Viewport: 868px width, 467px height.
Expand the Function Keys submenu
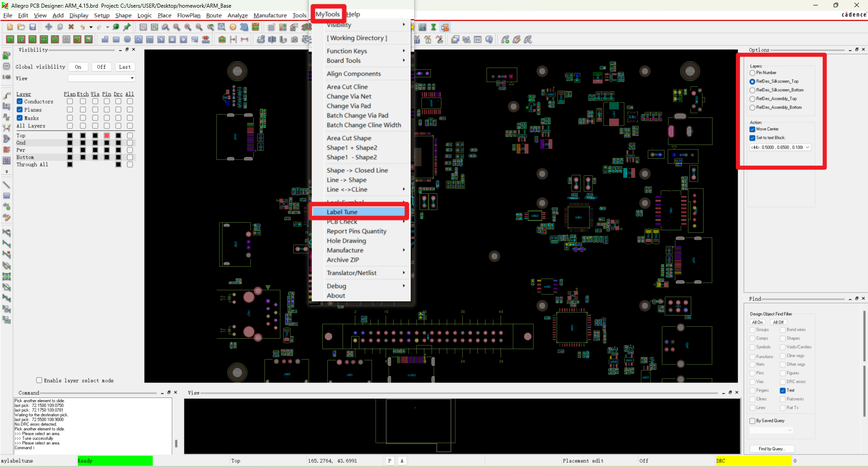tap(365, 51)
